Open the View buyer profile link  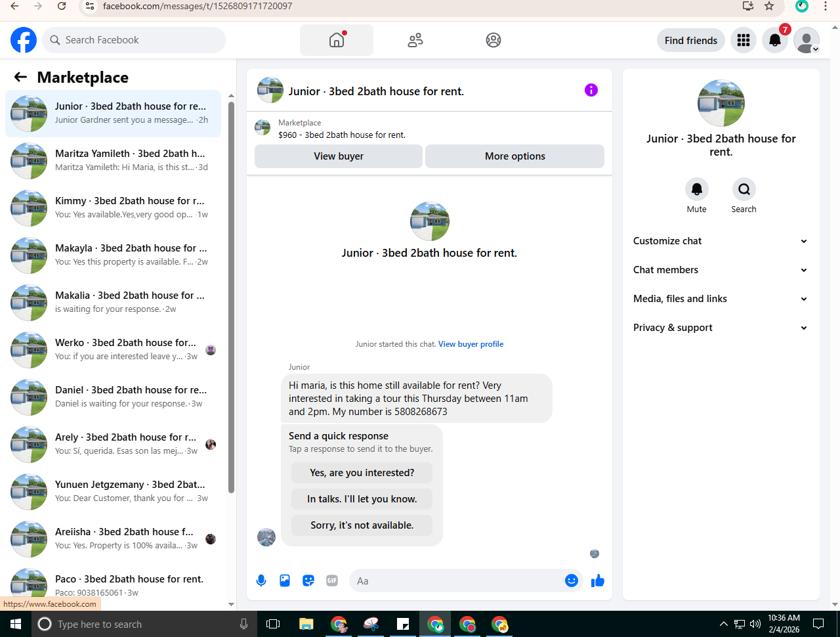471,344
